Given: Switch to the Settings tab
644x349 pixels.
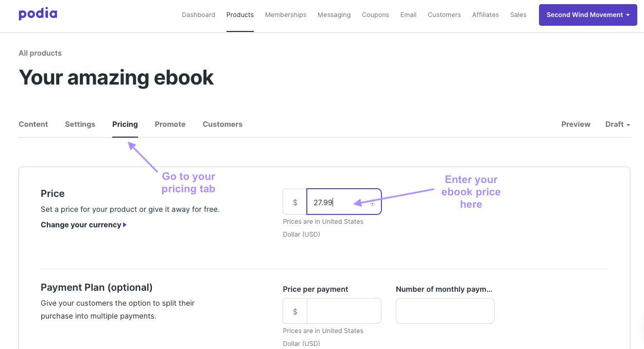Looking at the screenshot, I should pyautogui.click(x=80, y=124).
